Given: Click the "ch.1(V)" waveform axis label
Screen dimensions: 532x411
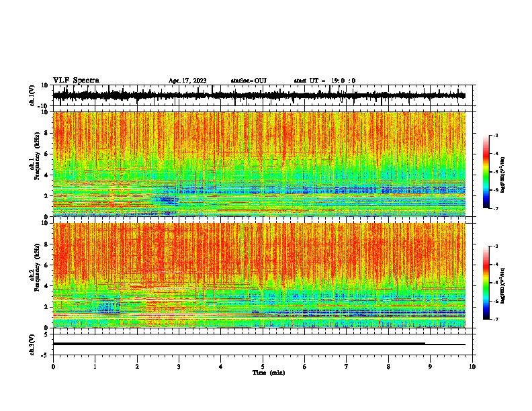Looking at the screenshot, I should click(32, 95).
